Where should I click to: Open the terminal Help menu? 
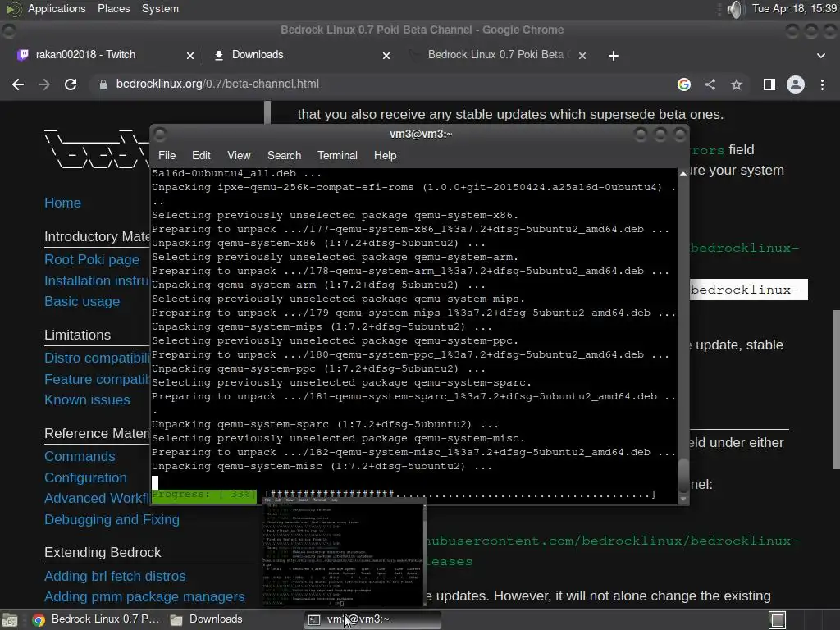[x=385, y=155]
